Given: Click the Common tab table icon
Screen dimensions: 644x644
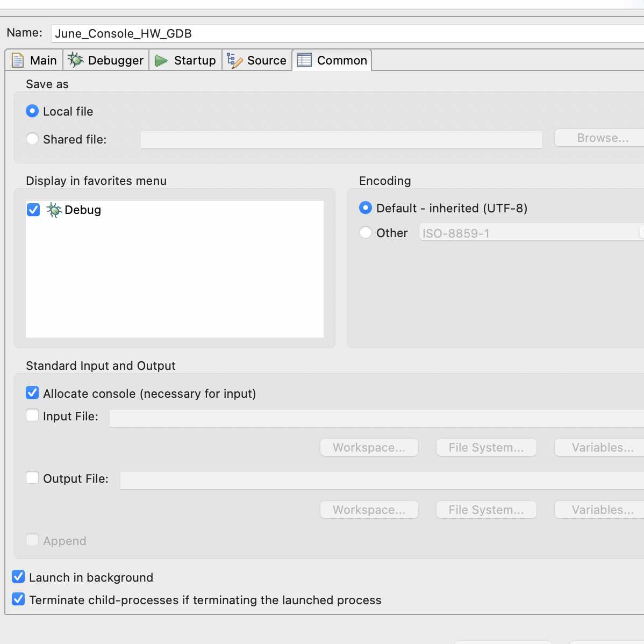Looking at the screenshot, I should 304,60.
